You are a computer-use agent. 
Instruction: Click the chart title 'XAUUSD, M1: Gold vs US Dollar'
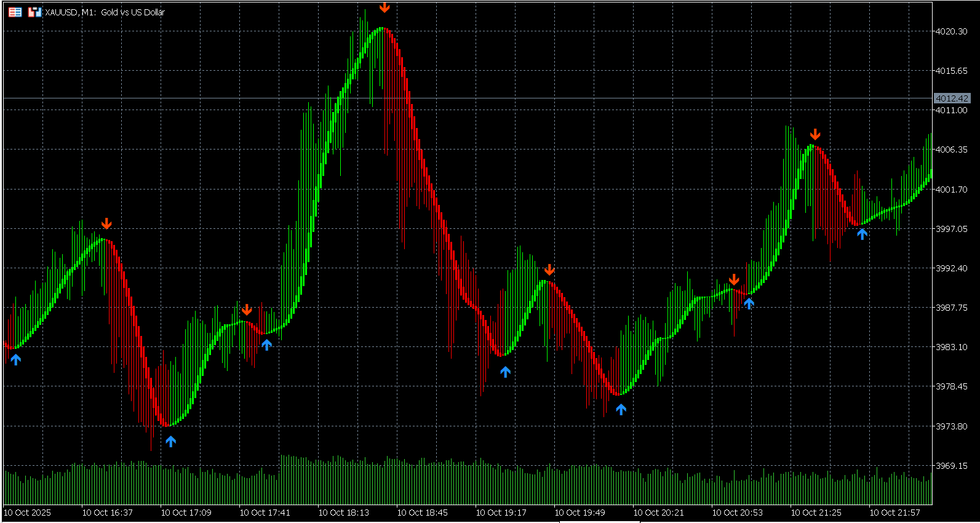(x=105, y=12)
